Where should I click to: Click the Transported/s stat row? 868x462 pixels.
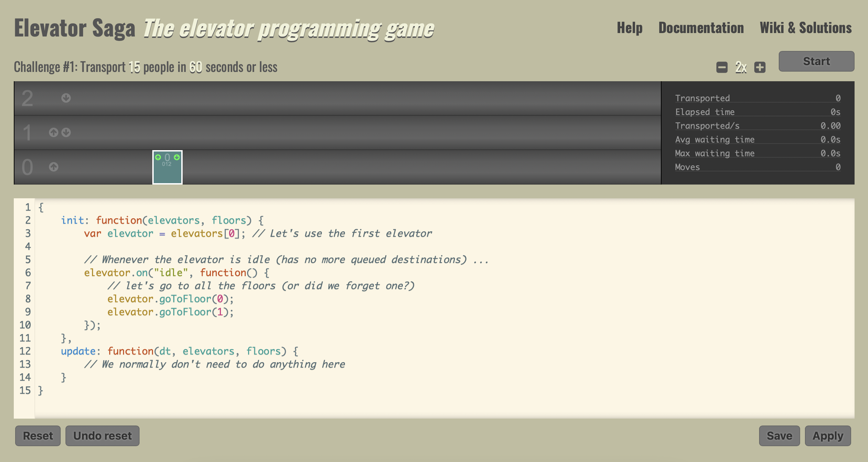[x=758, y=126]
